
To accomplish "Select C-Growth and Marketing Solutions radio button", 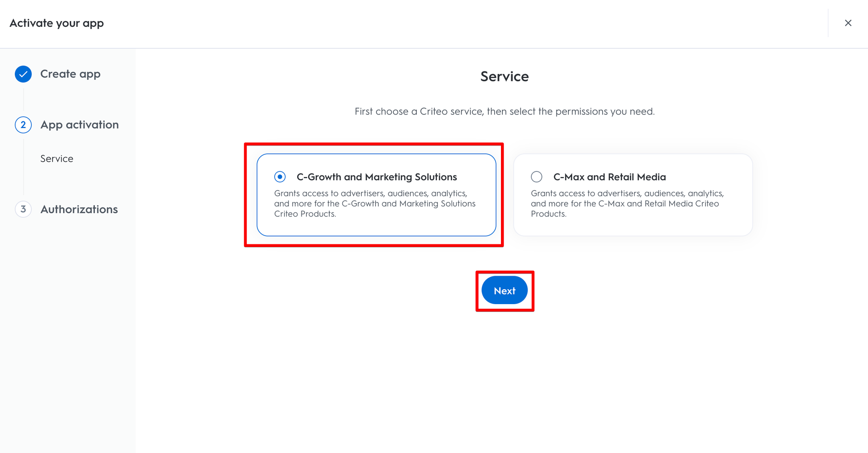I will pyautogui.click(x=280, y=176).
